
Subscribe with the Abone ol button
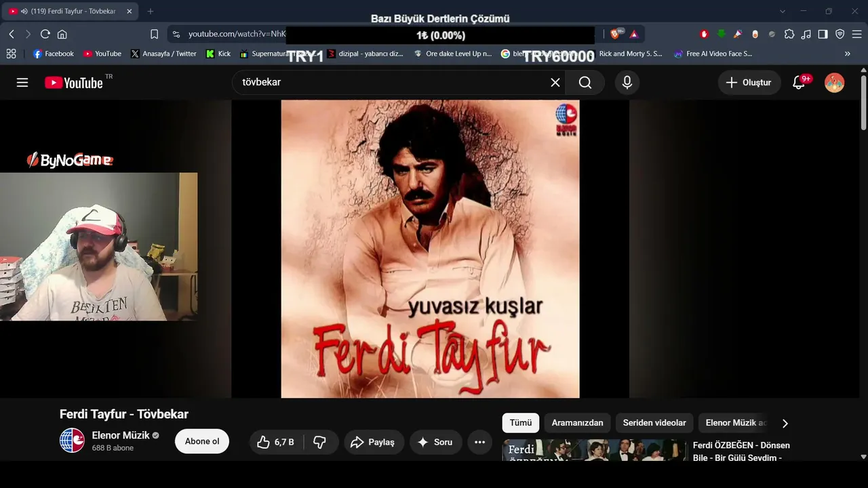pos(202,441)
